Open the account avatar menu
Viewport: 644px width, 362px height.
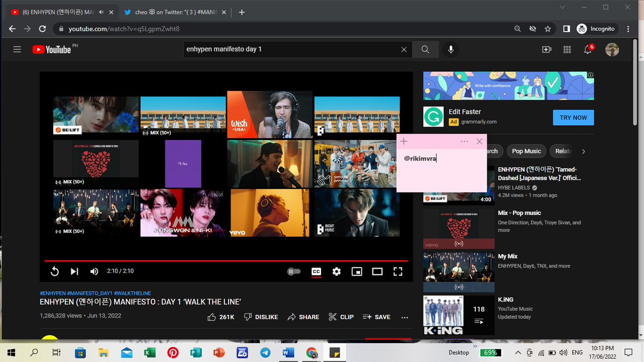612,49
